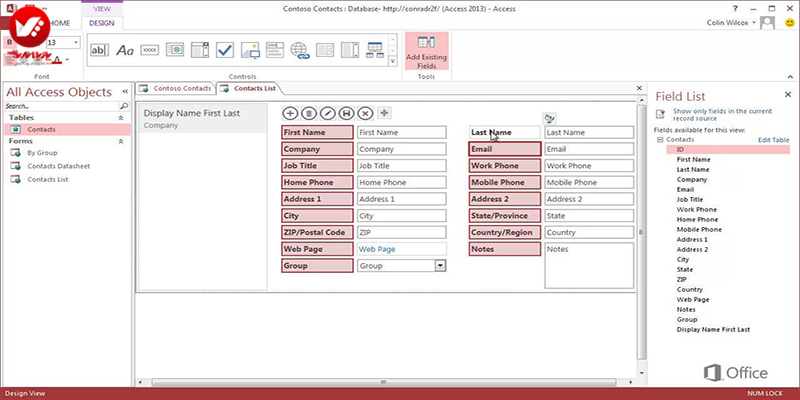Open the Group combo box arrow
The image size is (800, 400).
tap(440, 266)
